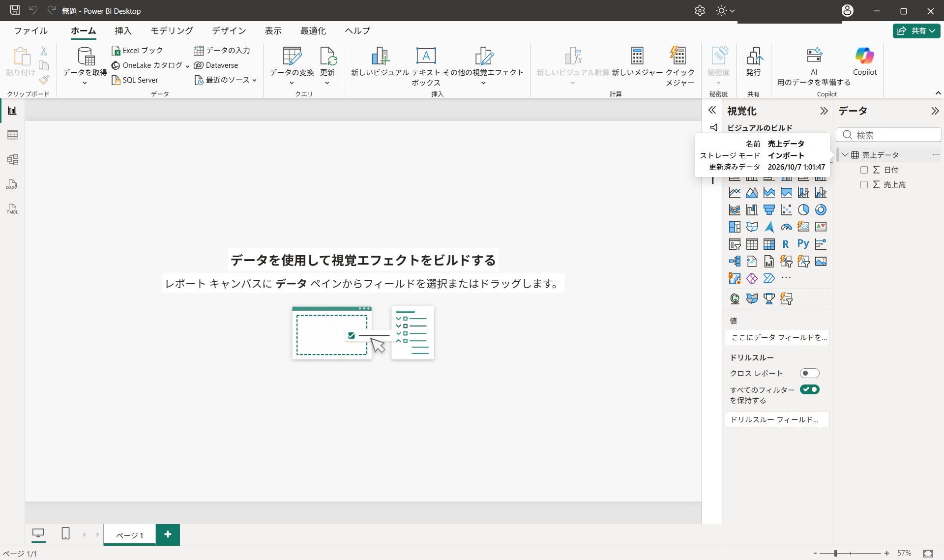
Task: Select the Python visual icon
Action: point(803,244)
